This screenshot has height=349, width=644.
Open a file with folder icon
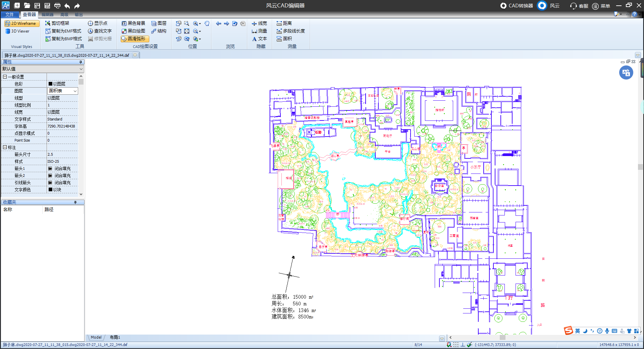(27, 6)
